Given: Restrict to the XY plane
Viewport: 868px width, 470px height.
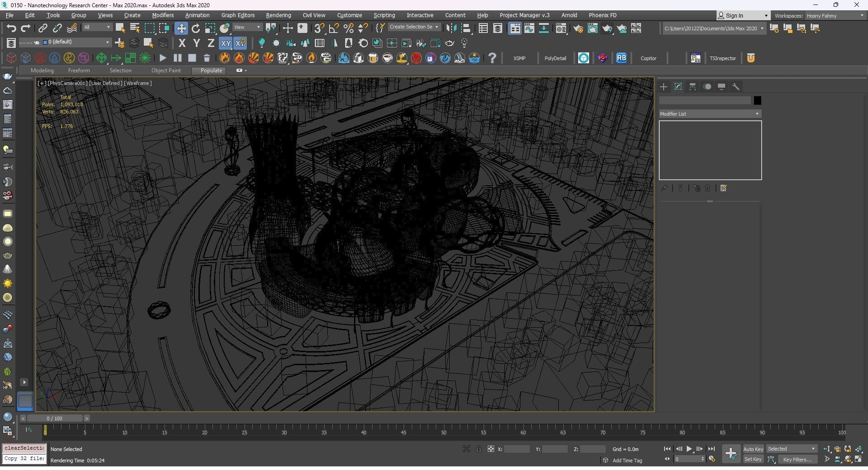Looking at the screenshot, I should coord(225,43).
